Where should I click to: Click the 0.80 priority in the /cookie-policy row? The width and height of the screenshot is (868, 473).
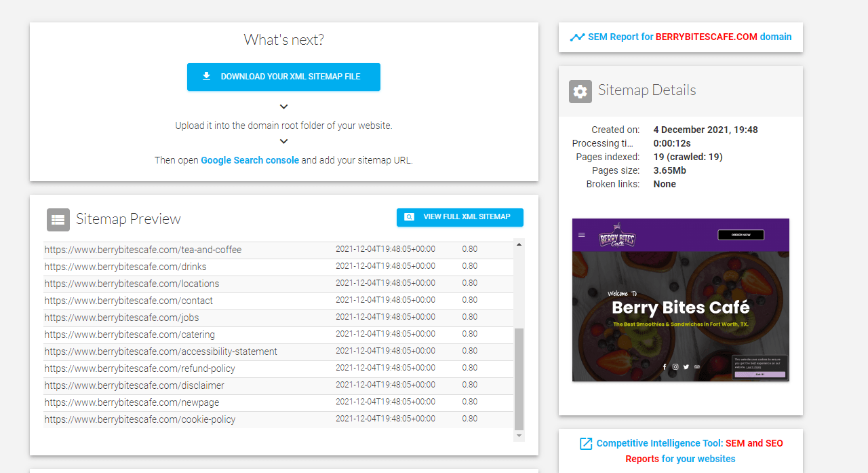click(x=470, y=419)
